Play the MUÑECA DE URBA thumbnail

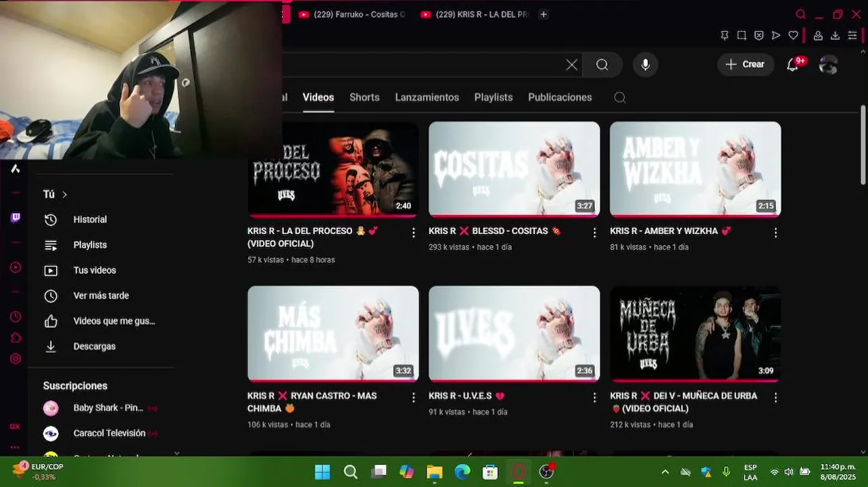click(x=695, y=333)
